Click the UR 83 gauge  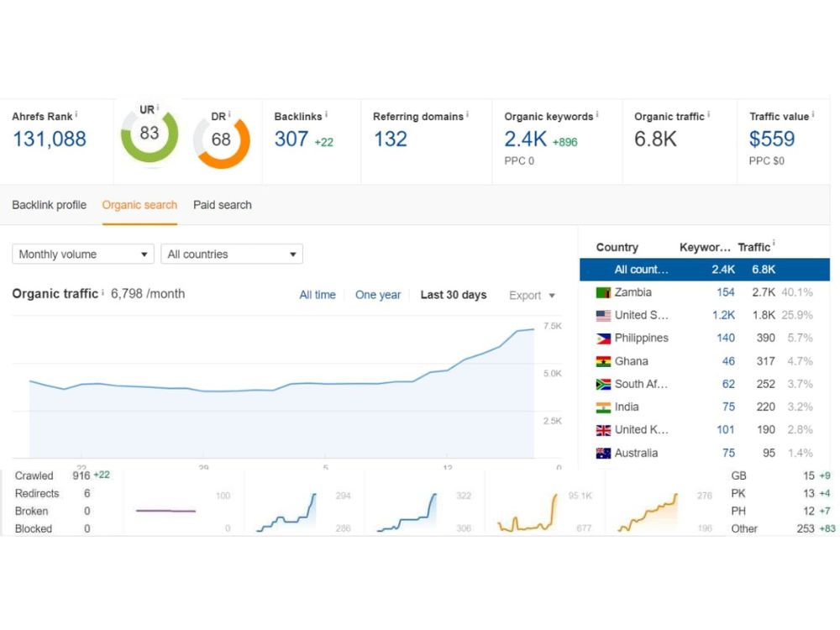pyautogui.click(x=150, y=134)
